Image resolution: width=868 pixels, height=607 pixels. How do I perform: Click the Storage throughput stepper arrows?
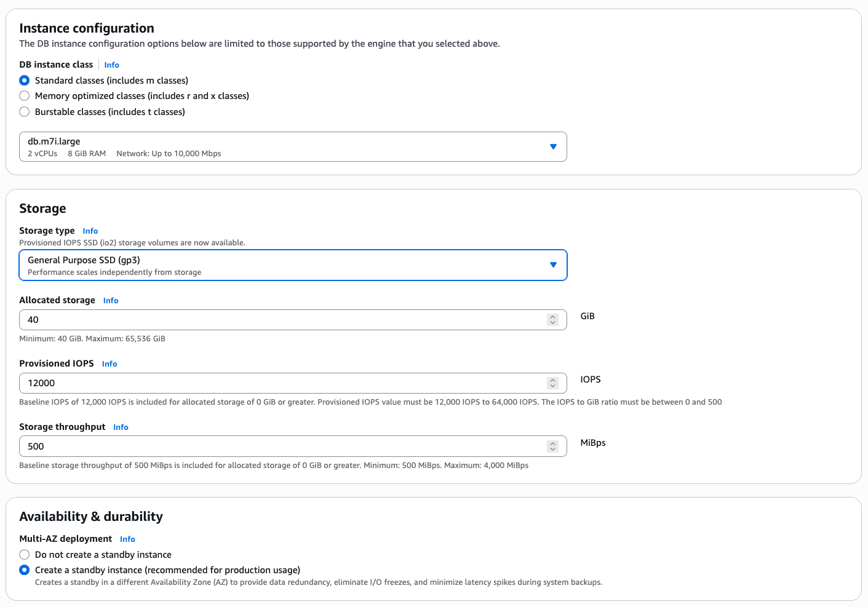click(552, 446)
